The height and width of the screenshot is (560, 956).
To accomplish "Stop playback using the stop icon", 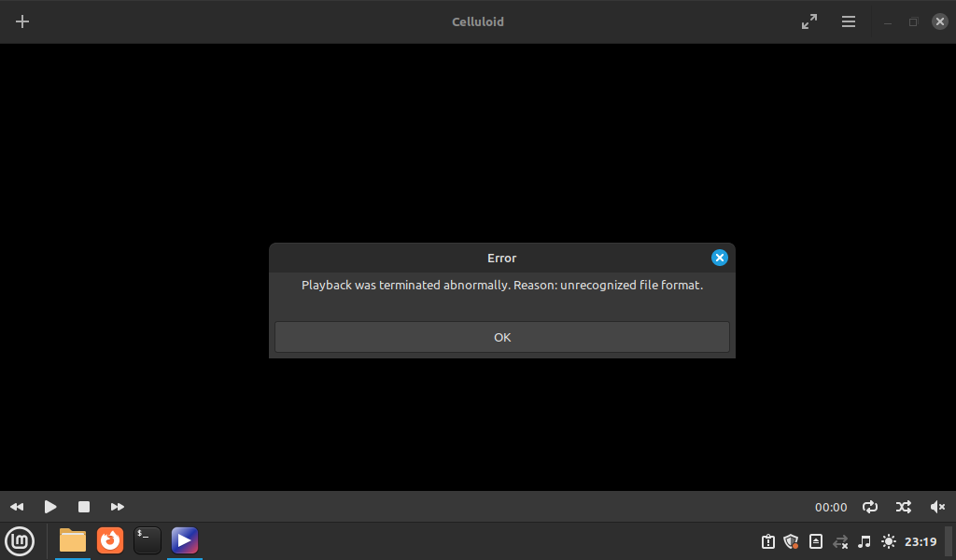I will (84, 507).
